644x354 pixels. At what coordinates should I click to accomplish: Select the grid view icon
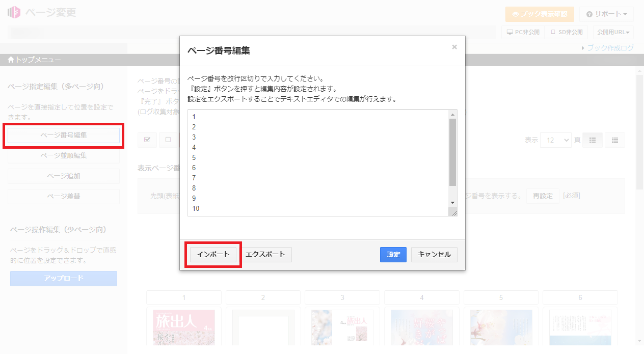[x=592, y=140]
